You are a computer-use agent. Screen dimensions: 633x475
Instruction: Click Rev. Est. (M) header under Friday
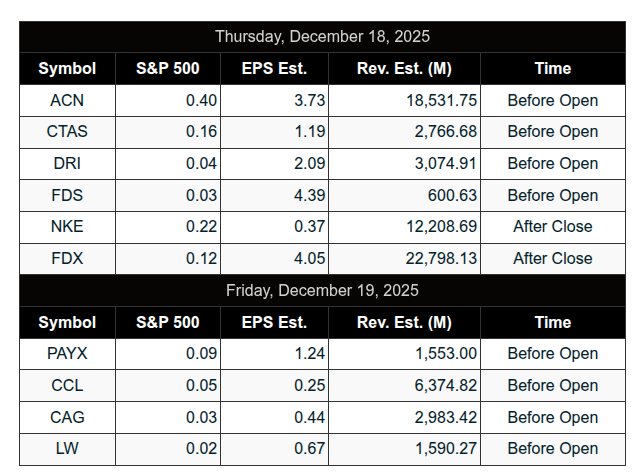tap(404, 323)
